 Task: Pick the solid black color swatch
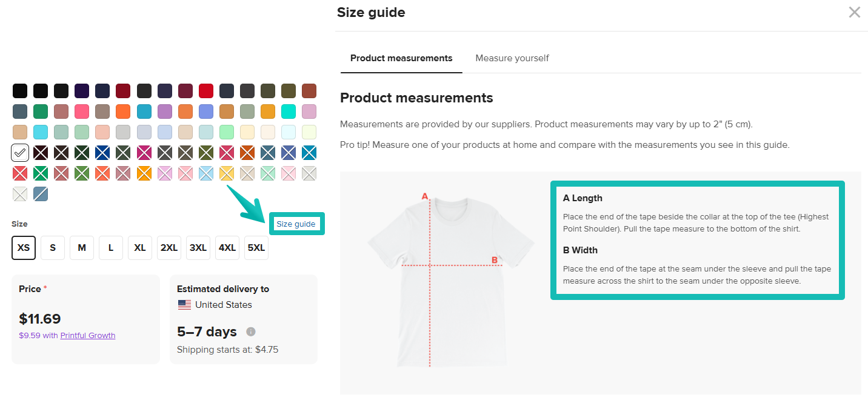click(x=20, y=90)
